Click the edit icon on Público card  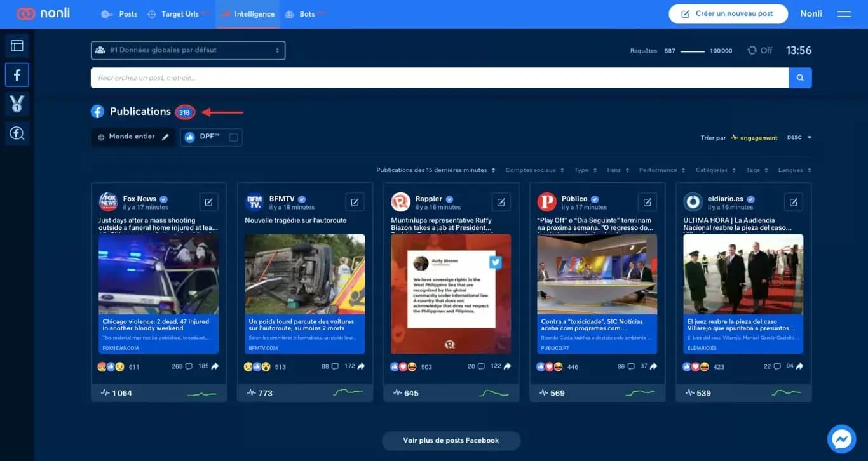(x=647, y=202)
